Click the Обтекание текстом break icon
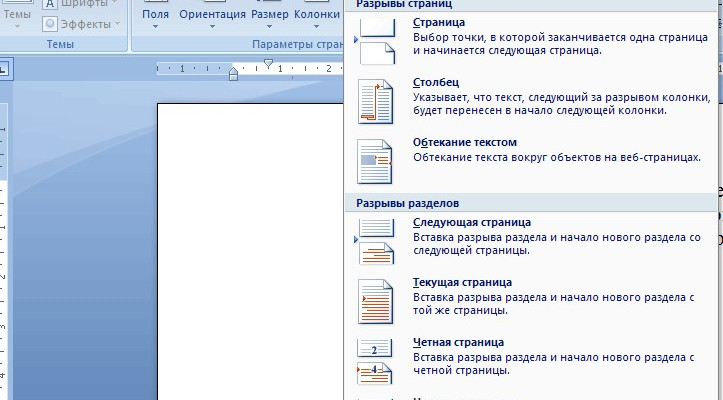 [x=374, y=161]
